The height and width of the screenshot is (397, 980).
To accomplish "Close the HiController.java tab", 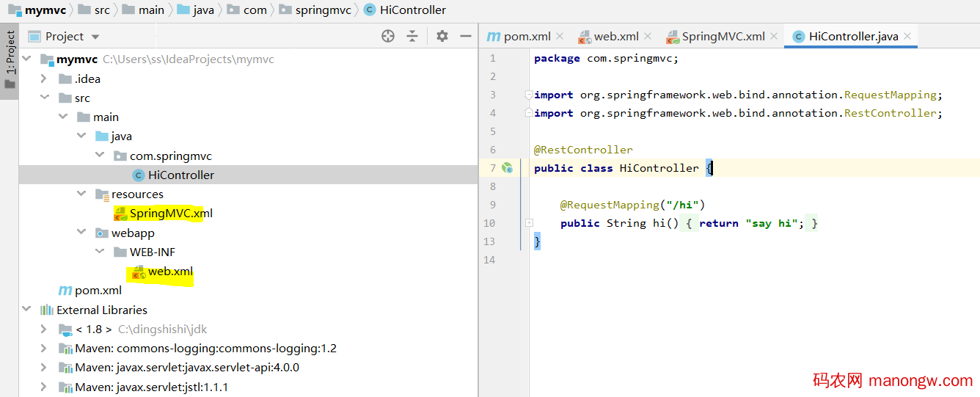I will tap(907, 36).
